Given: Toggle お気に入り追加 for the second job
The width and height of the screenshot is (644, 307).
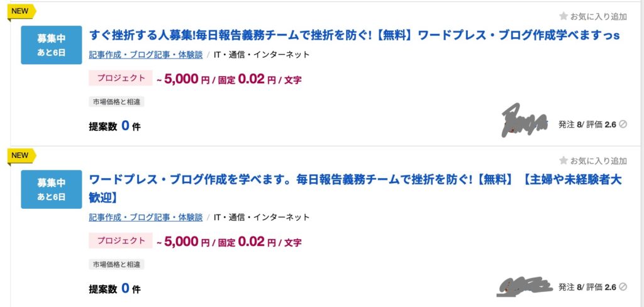Looking at the screenshot, I should click(593, 160).
